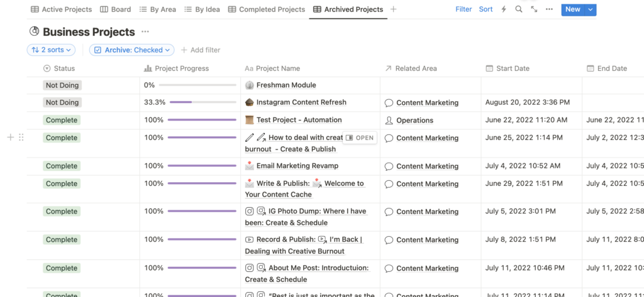Viewport: 644px width, 297px height.
Task: Open the Email Marketing Revamp project
Action: 297,166
